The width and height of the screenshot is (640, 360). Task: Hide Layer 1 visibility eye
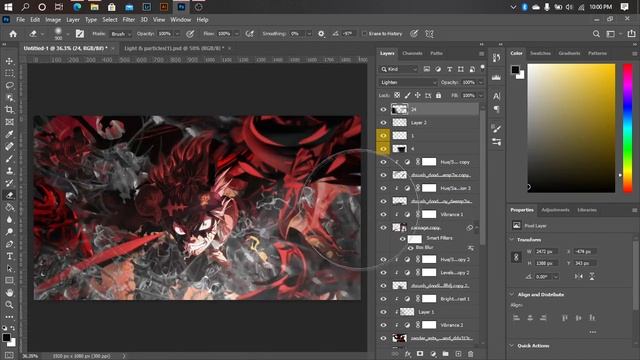coord(383,312)
